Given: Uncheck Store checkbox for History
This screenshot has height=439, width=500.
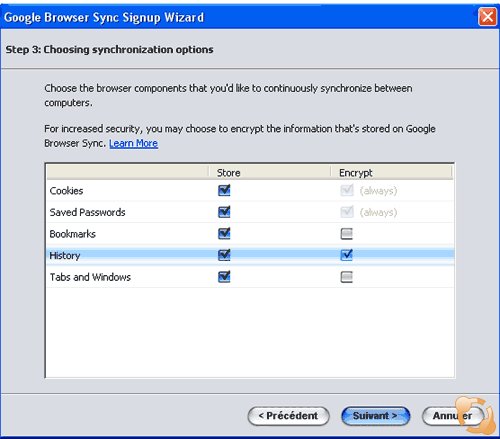Looking at the screenshot, I should point(224,255).
